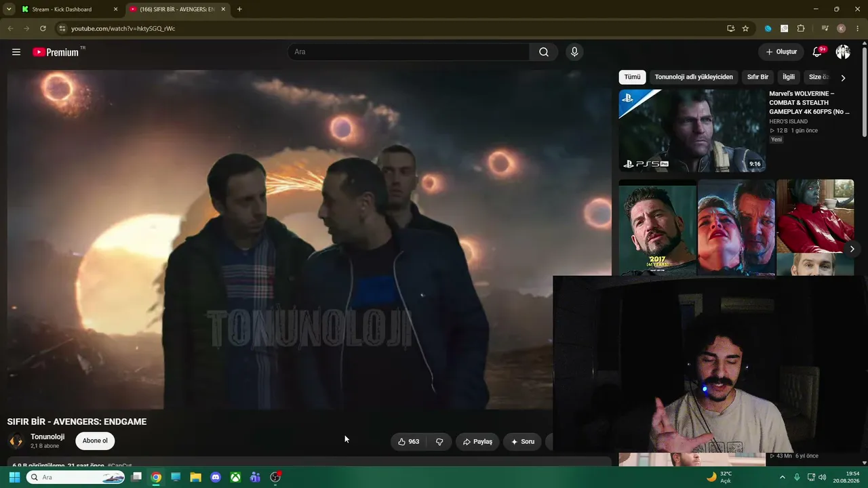
Task: Select the Sıfır Bir filter chip
Action: point(757,77)
